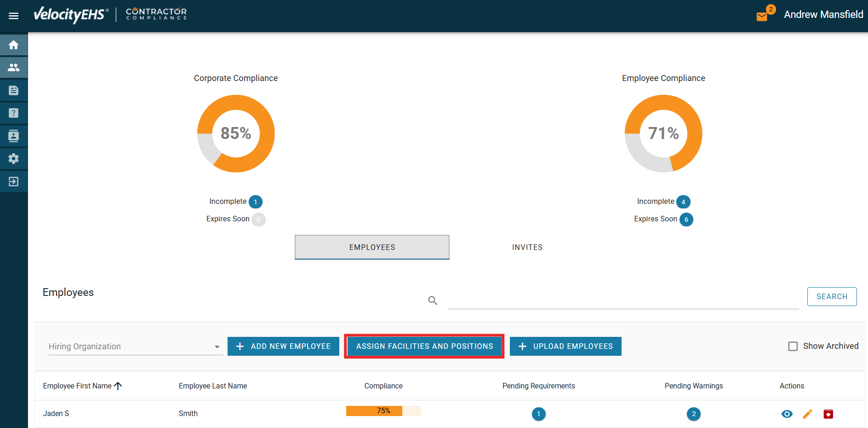Sort by Employee First Name arrow
The height and width of the screenshot is (428, 868).
click(118, 386)
